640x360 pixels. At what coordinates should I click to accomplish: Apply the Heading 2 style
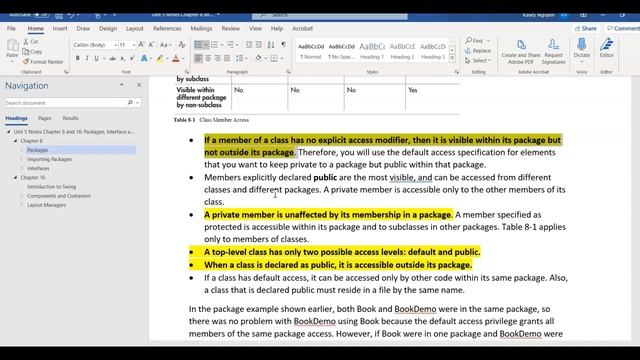[x=402, y=51]
